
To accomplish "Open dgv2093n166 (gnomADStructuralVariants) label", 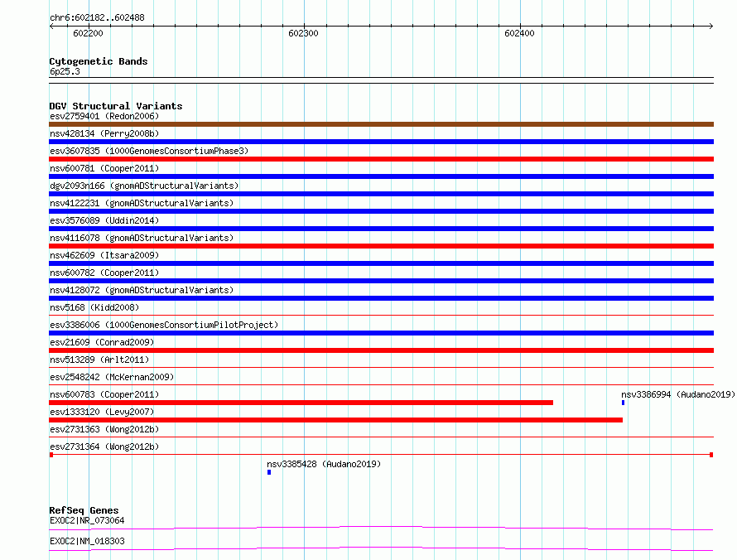I will coord(144,186).
